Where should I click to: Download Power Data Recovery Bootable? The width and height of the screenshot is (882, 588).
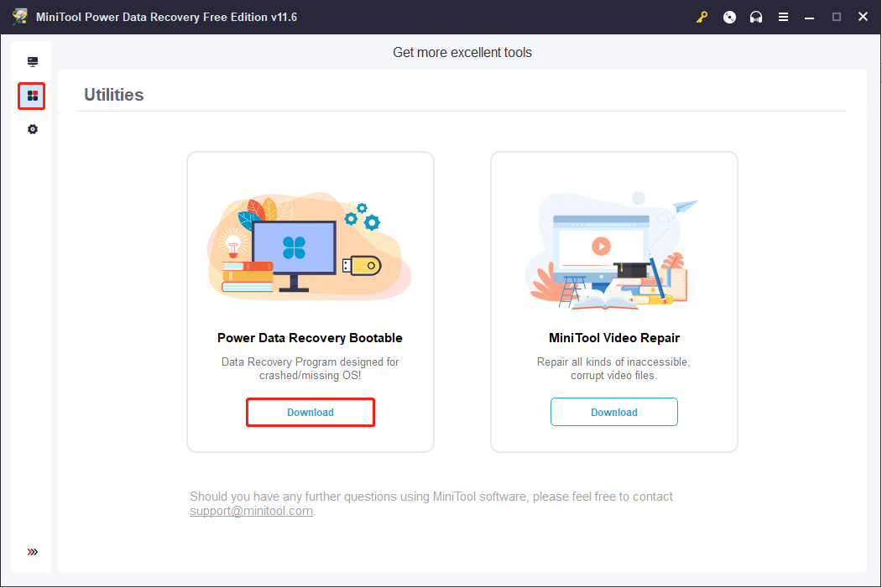click(x=311, y=413)
